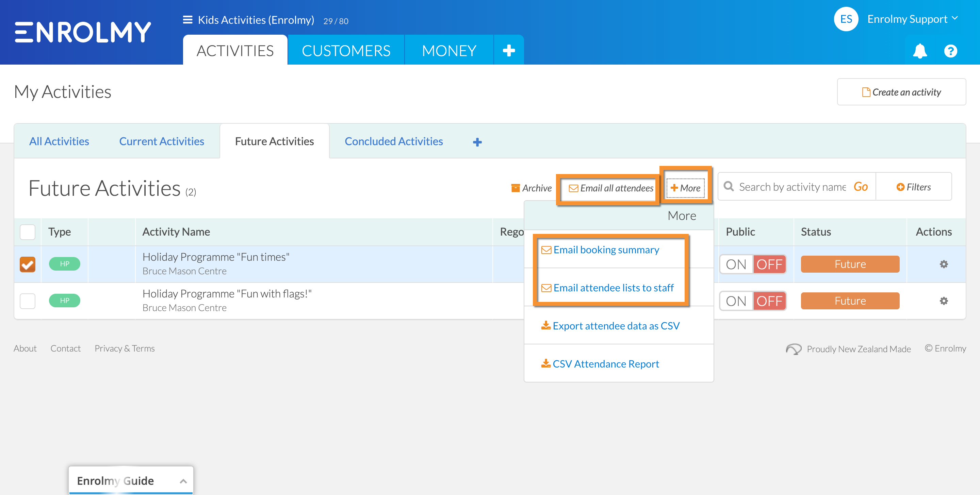Open the hamburger menu next to Kids Activities
980x495 pixels.
187,20
